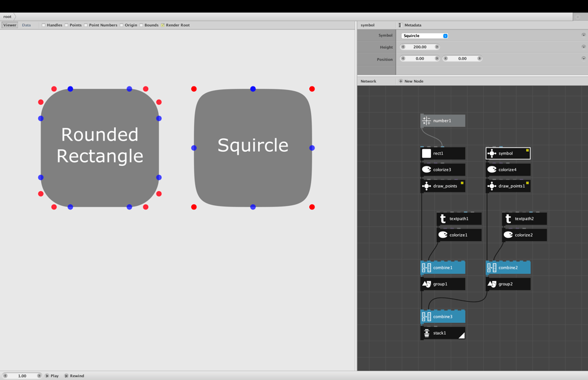This screenshot has height=380, width=588.
Task: Click the colorize1 node palette icon
Action: 443,235
